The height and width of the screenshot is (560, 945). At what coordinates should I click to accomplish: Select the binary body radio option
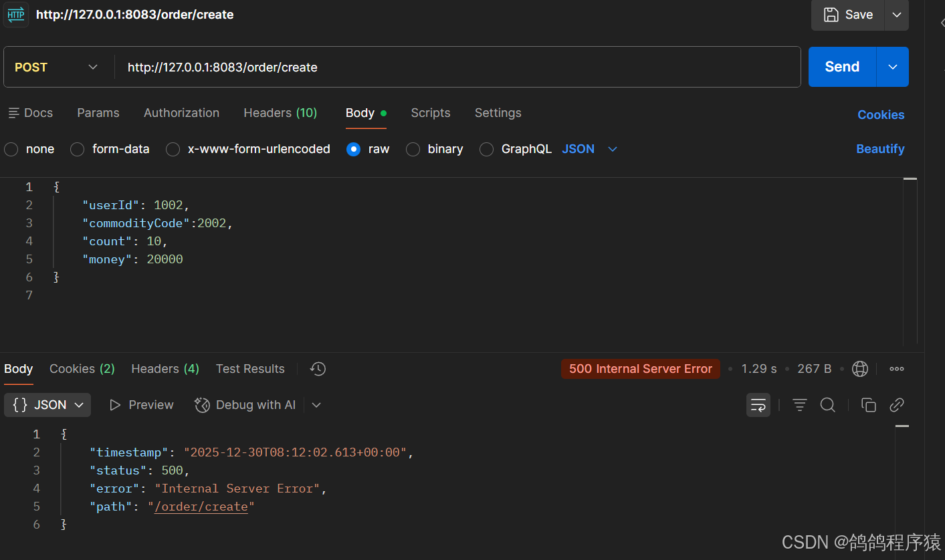pos(413,149)
